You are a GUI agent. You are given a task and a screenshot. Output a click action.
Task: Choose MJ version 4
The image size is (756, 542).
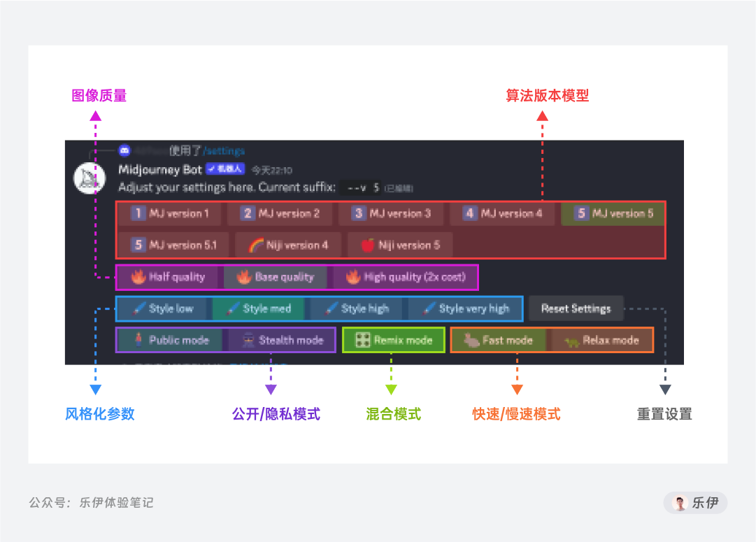(x=502, y=213)
